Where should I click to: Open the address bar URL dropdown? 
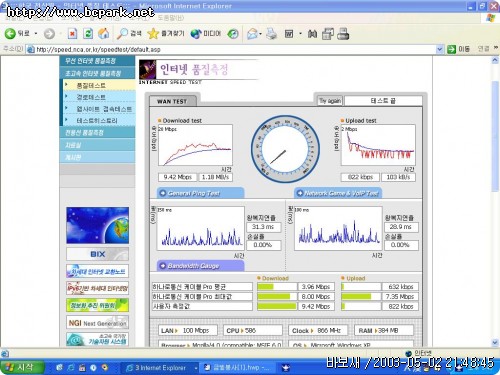[440, 49]
